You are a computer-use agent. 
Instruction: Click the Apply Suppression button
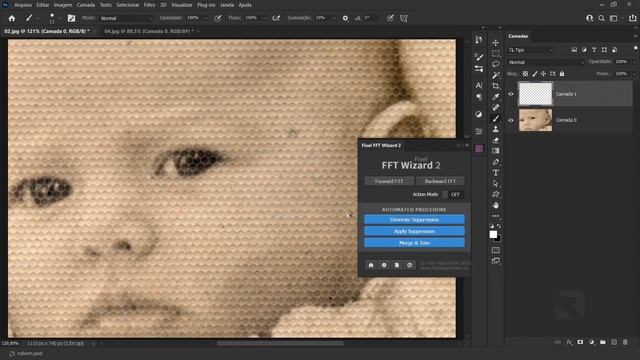414,231
